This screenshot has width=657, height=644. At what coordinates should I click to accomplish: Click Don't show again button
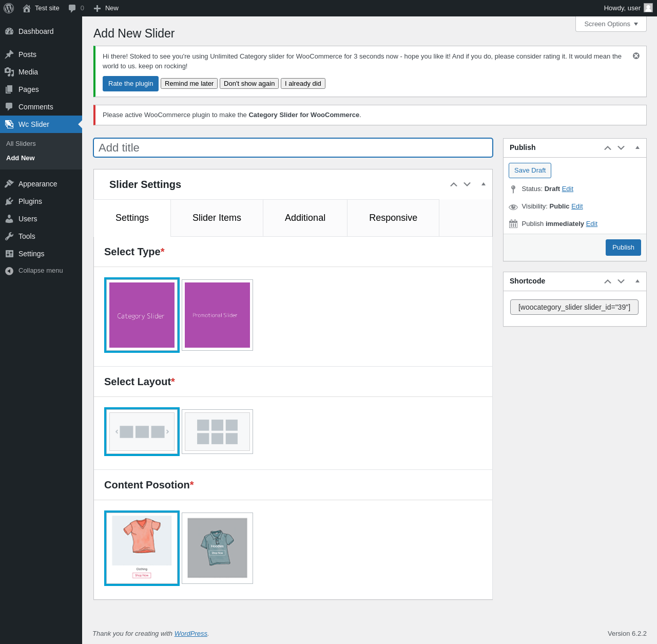click(249, 84)
